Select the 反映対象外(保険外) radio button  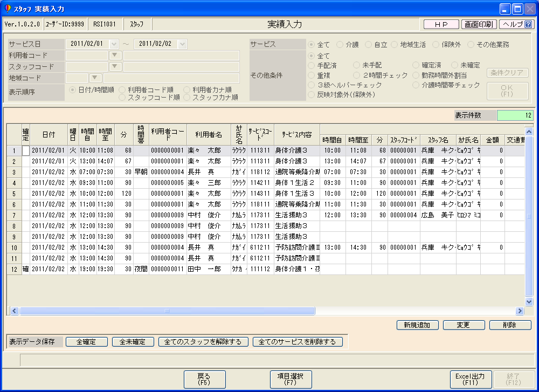(312, 94)
